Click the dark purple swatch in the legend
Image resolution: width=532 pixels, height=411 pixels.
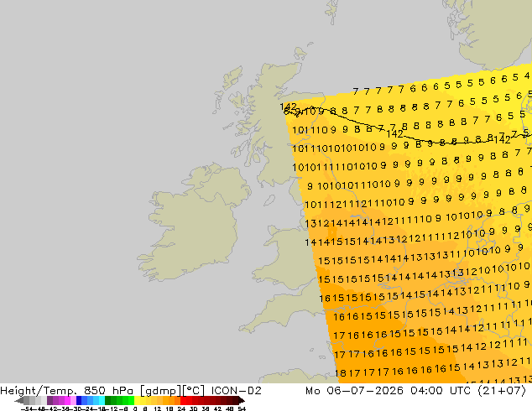point(50,401)
